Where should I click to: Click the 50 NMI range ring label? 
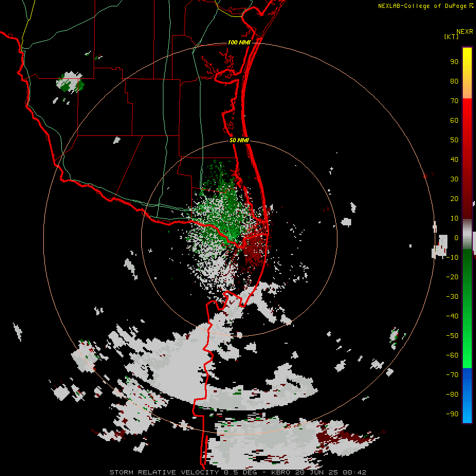click(x=239, y=140)
